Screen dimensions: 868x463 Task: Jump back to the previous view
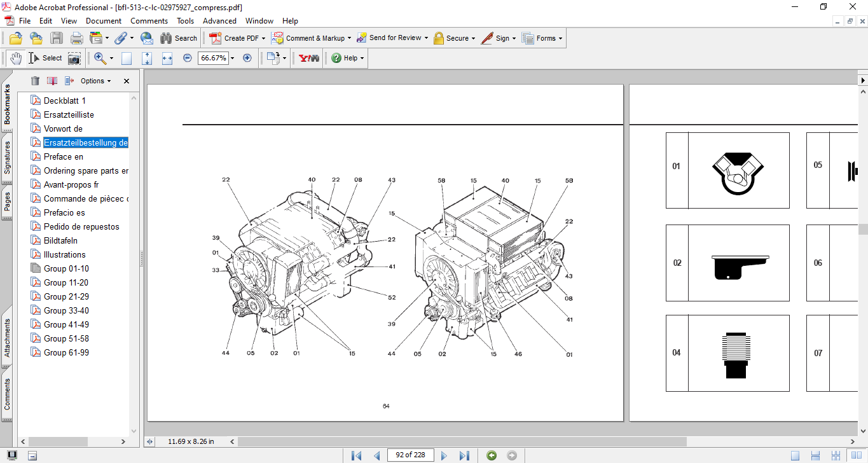491,455
